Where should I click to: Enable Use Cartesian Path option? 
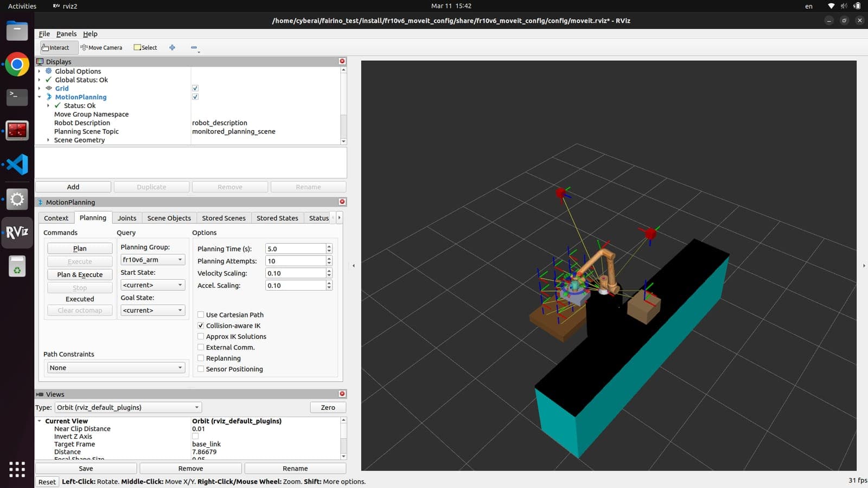point(201,314)
